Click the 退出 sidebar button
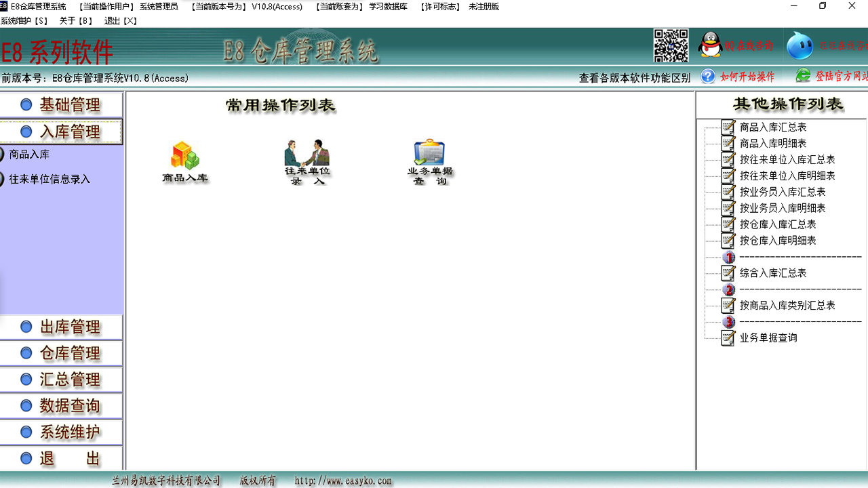 61,458
